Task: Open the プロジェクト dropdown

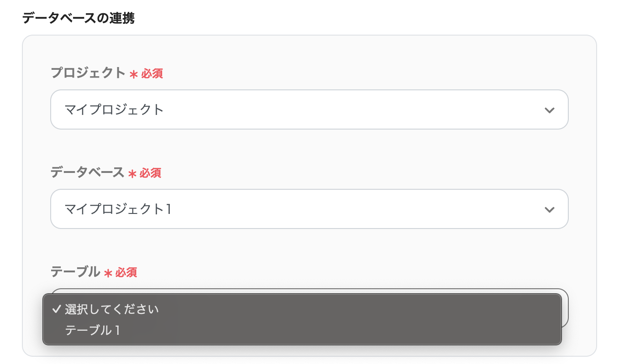Action: pyautogui.click(x=309, y=109)
